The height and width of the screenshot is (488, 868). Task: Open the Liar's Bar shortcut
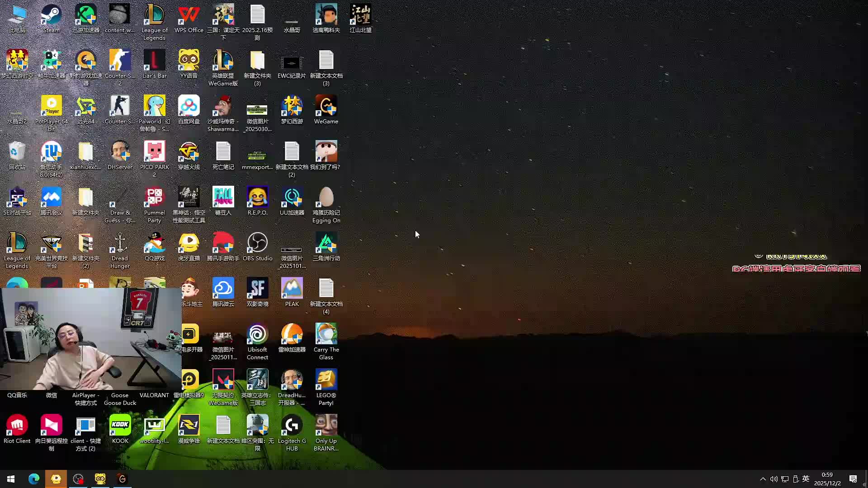[154, 61]
